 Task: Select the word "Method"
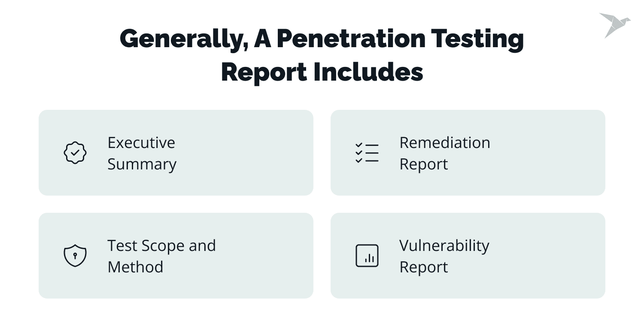[135, 267]
